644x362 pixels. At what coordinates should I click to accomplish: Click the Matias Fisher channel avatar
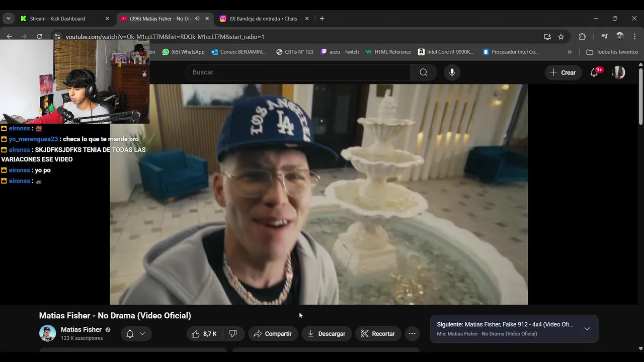click(x=48, y=333)
